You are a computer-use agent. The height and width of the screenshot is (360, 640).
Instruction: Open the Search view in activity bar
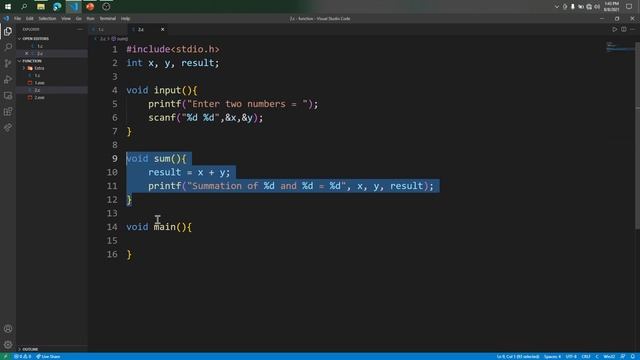tap(8, 47)
